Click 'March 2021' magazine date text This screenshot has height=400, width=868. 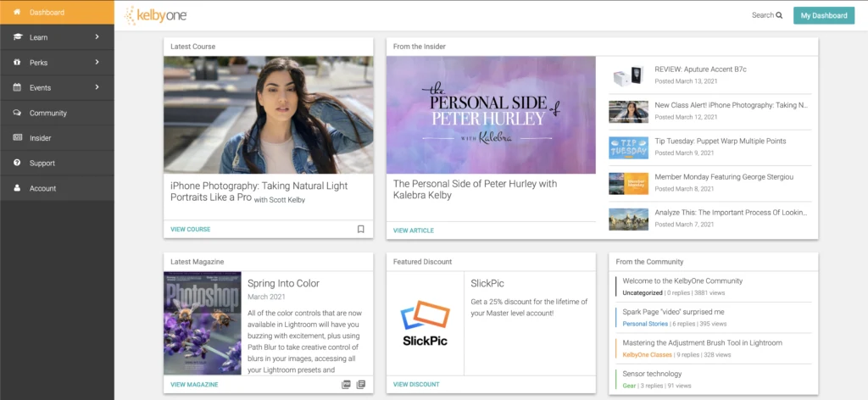pyautogui.click(x=266, y=297)
